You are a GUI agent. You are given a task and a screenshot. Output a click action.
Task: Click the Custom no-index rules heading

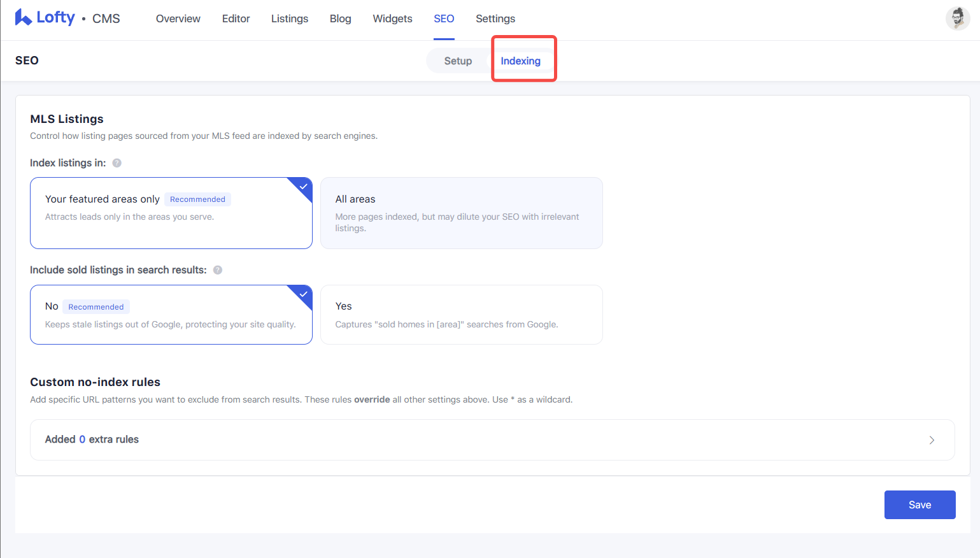point(96,382)
